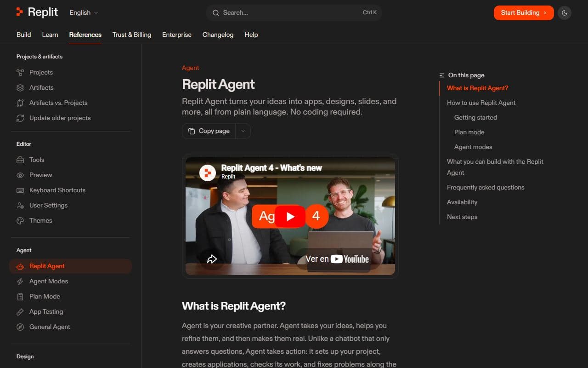Viewport: 588px width, 368px height.
Task: Open the English language dropdown
Action: [84, 12]
